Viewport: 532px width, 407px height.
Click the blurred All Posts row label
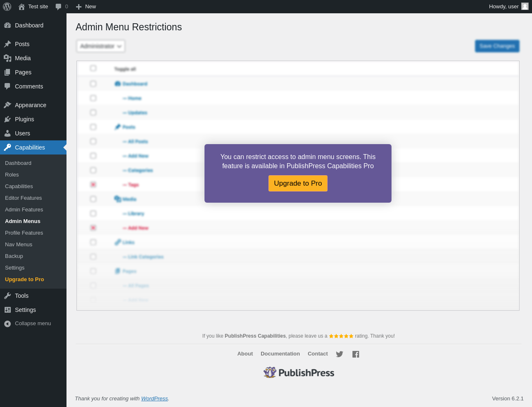135,142
